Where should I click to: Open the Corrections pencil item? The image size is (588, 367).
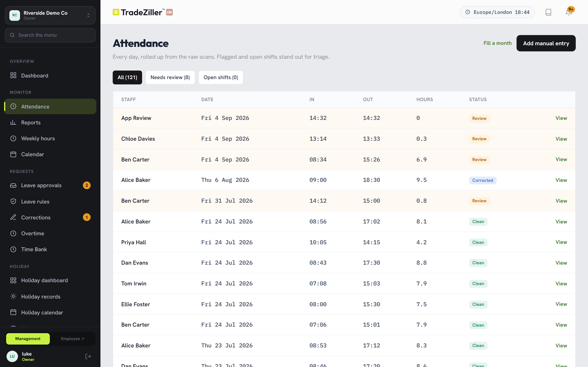click(x=50, y=217)
